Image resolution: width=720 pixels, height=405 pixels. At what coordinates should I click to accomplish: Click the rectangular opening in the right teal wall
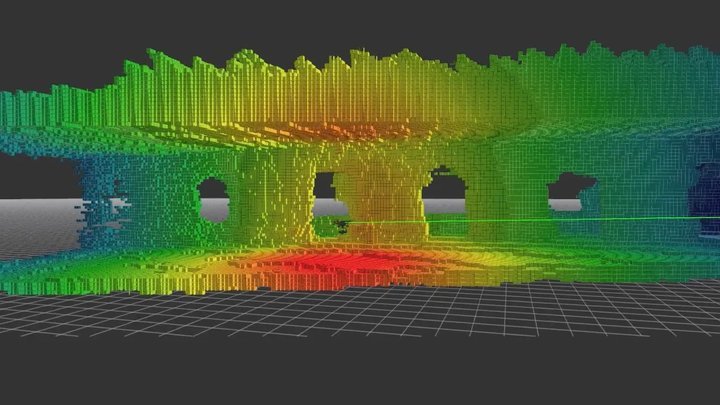[x=571, y=192]
